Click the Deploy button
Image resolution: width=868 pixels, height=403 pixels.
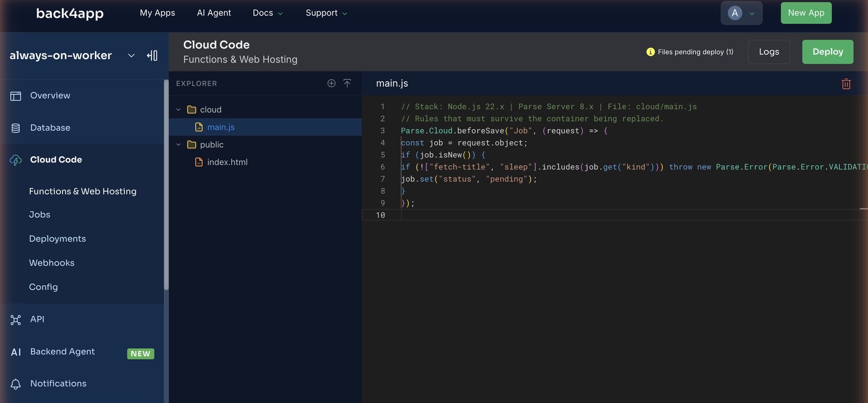click(x=828, y=52)
